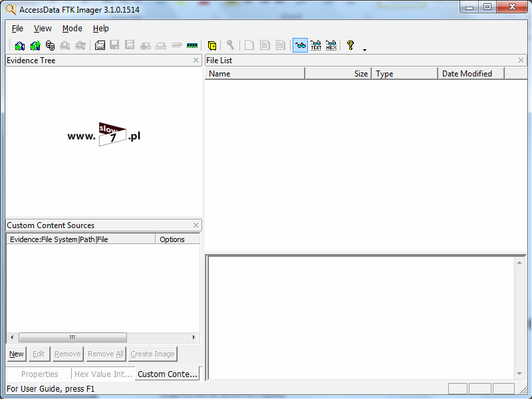Click the Add Evidence Item toolbar icon

click(x=20, y=45)
